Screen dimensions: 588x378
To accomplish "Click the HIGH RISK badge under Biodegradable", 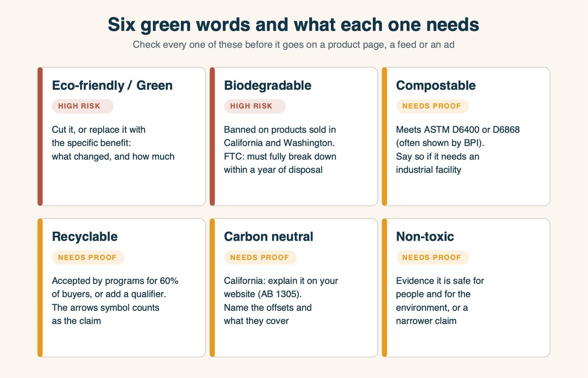I will pos(255,106).
